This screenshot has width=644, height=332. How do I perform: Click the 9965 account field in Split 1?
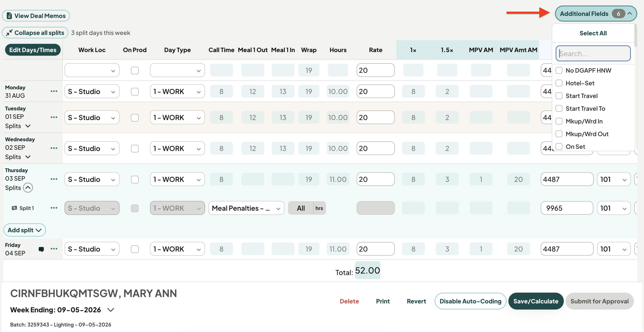[x=567, y=208]
